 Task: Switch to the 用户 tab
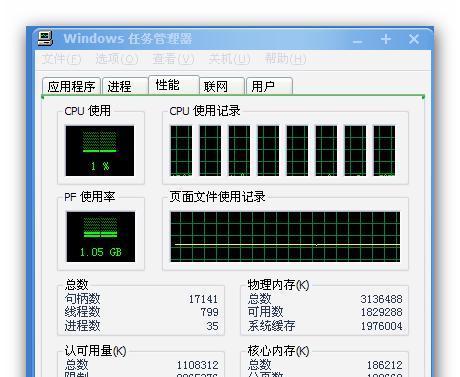tap(269, 86)
